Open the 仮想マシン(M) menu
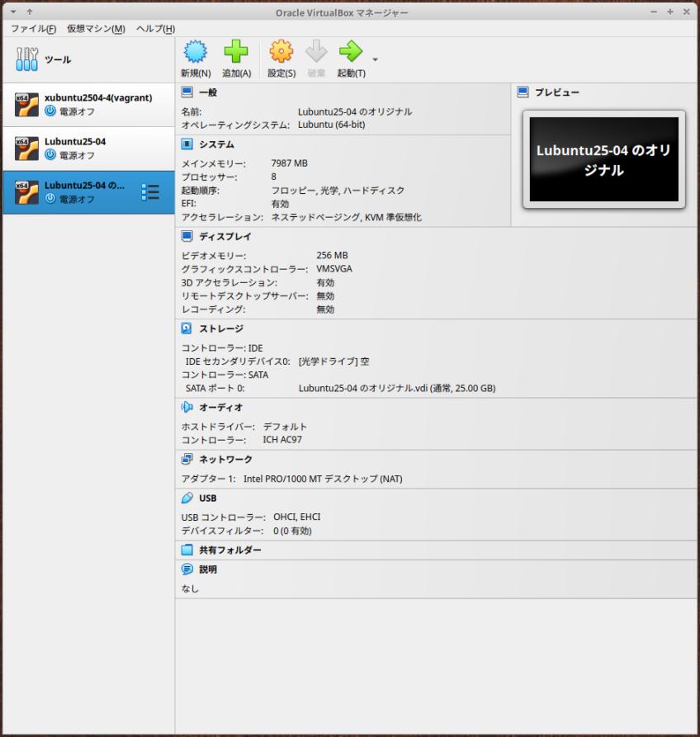The height and width of the screenshot is (737, 700). (96, 29)
